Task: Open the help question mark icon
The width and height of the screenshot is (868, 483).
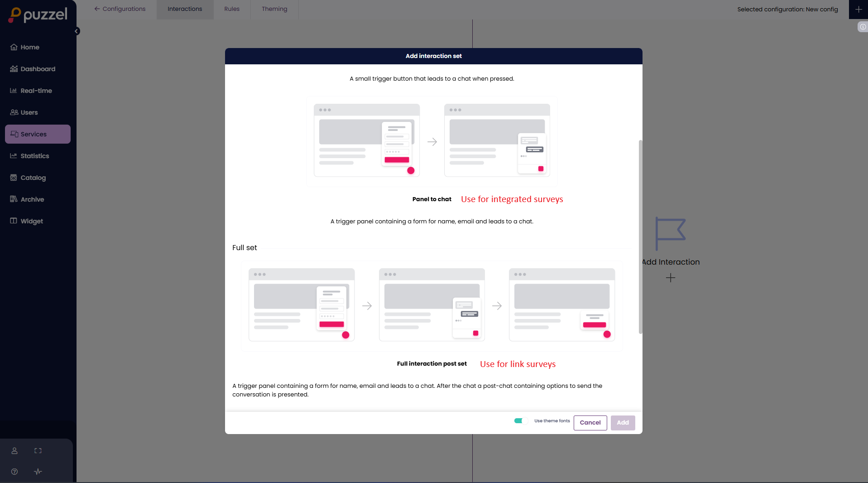Action: coord(14,472)
